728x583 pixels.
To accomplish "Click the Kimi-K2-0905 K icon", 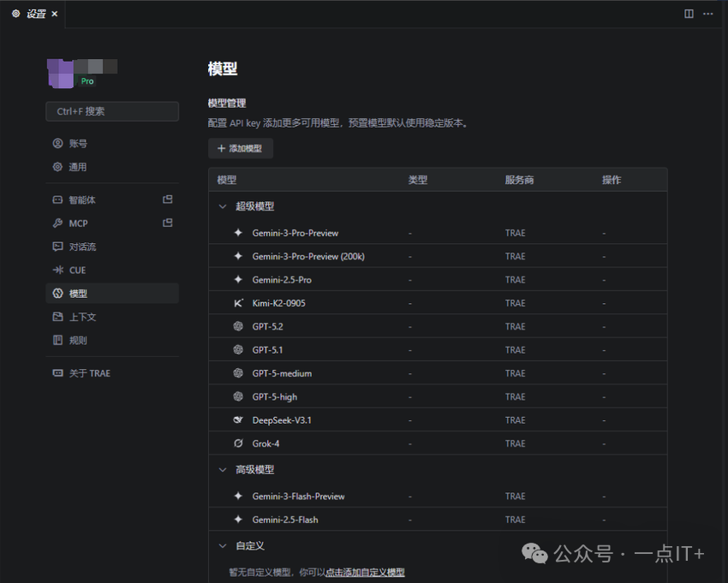I will pos(238,303).
